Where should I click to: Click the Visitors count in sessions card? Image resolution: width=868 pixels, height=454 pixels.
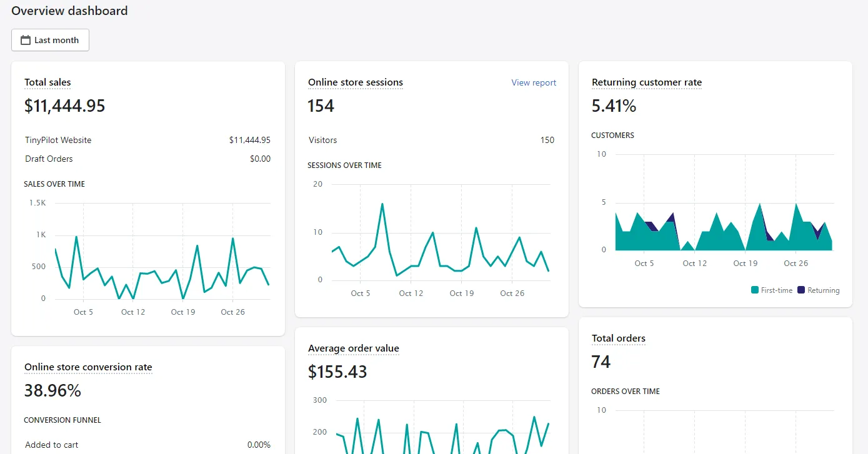pos(547,140)
